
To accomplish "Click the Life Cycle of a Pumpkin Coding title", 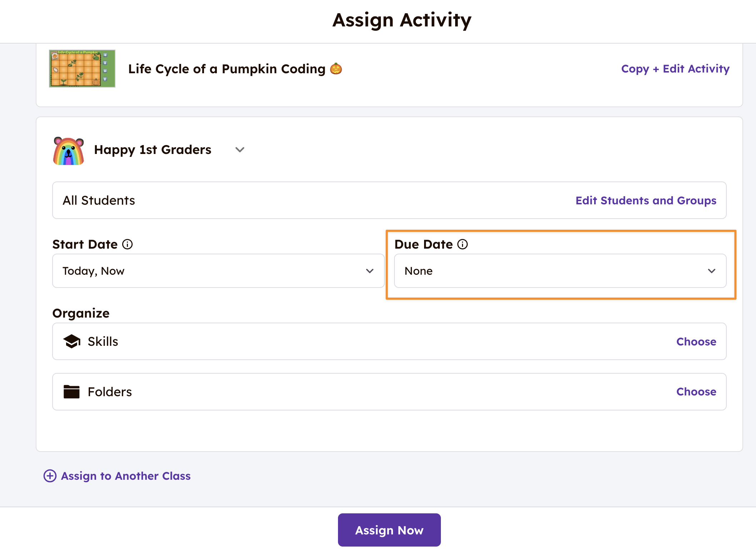I will (227, 69).
